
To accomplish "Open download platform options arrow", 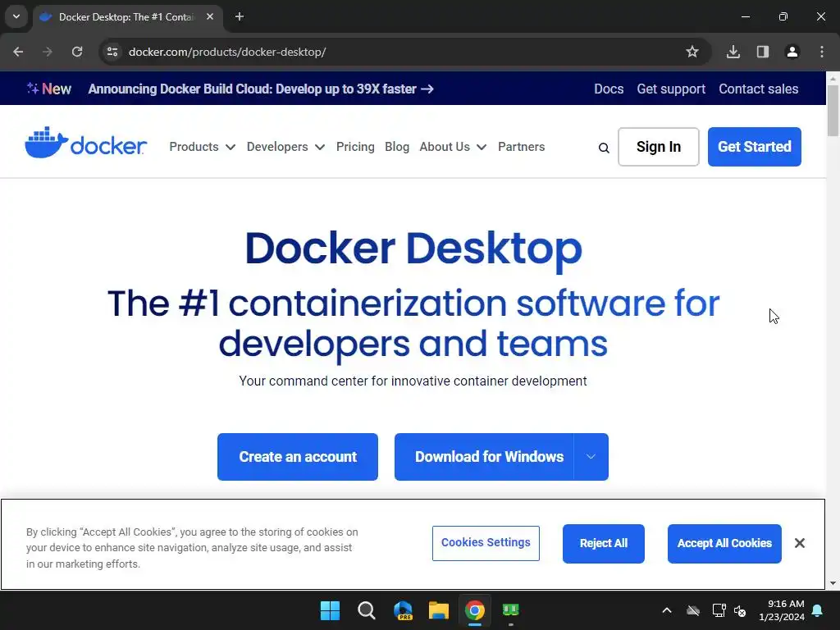I will coord(591,457).
